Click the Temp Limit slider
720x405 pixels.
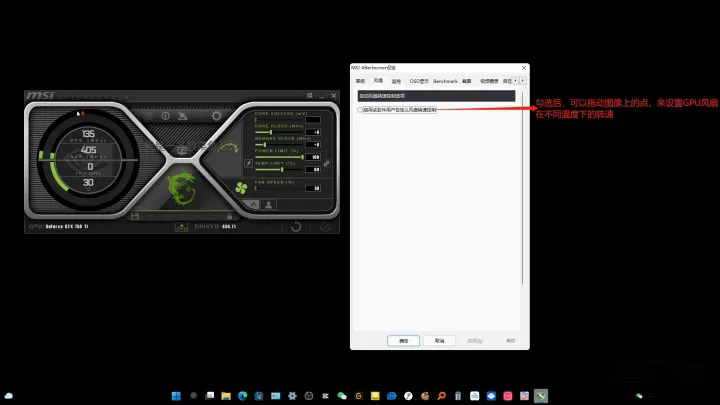pos(279,169)
